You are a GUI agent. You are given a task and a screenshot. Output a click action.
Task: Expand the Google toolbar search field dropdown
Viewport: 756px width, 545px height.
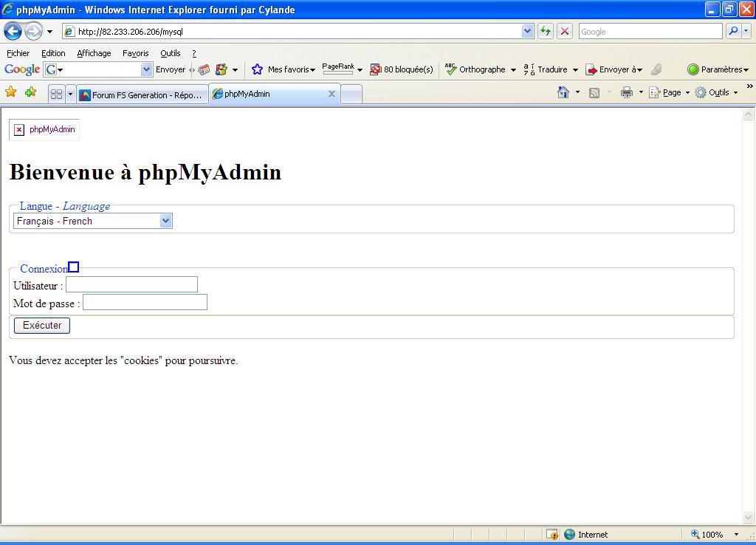coord(146,69)
